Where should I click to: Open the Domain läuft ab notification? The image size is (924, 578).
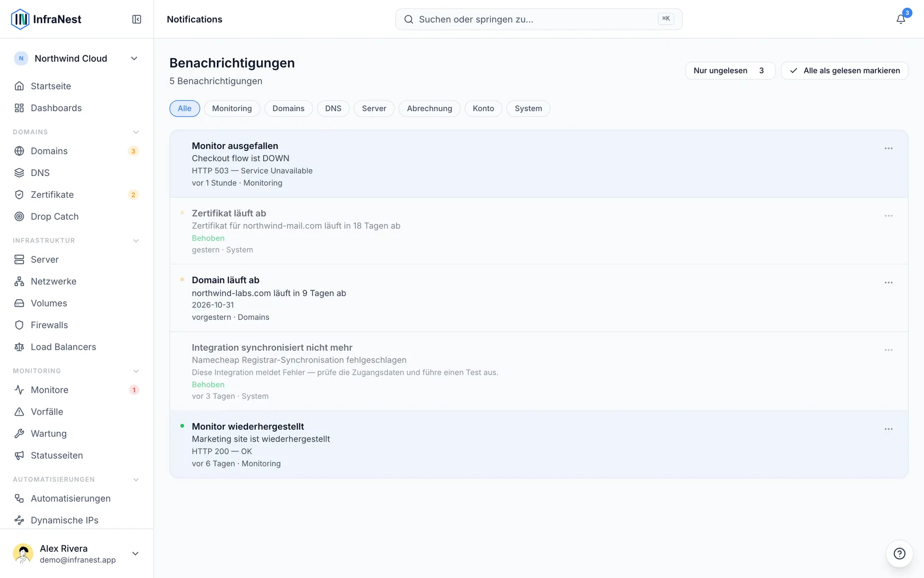point(539,298)
